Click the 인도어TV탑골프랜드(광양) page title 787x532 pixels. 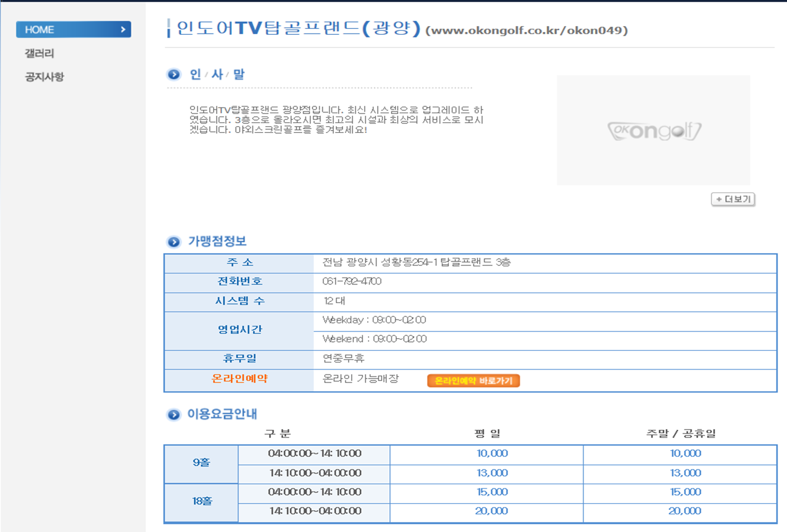[298, 28]
